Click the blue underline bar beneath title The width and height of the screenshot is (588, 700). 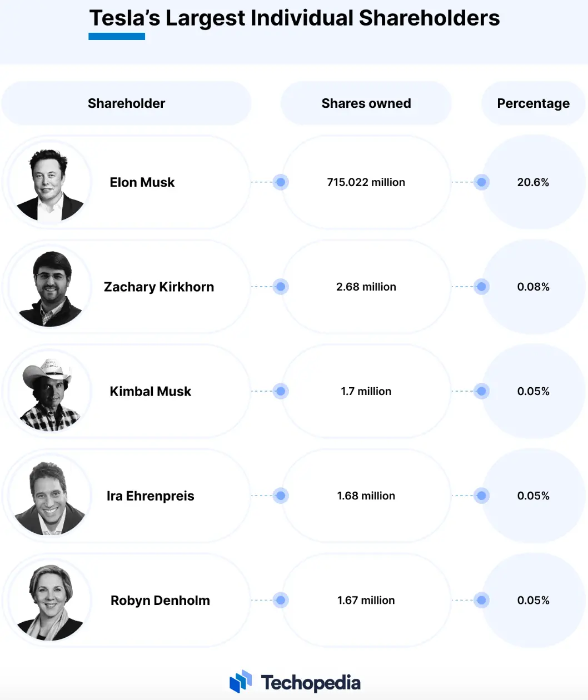117,36
